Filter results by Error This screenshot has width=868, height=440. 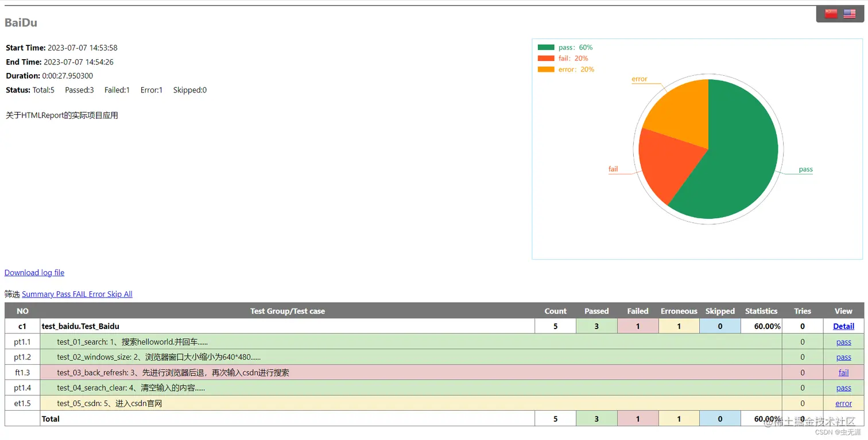(97, 294)
